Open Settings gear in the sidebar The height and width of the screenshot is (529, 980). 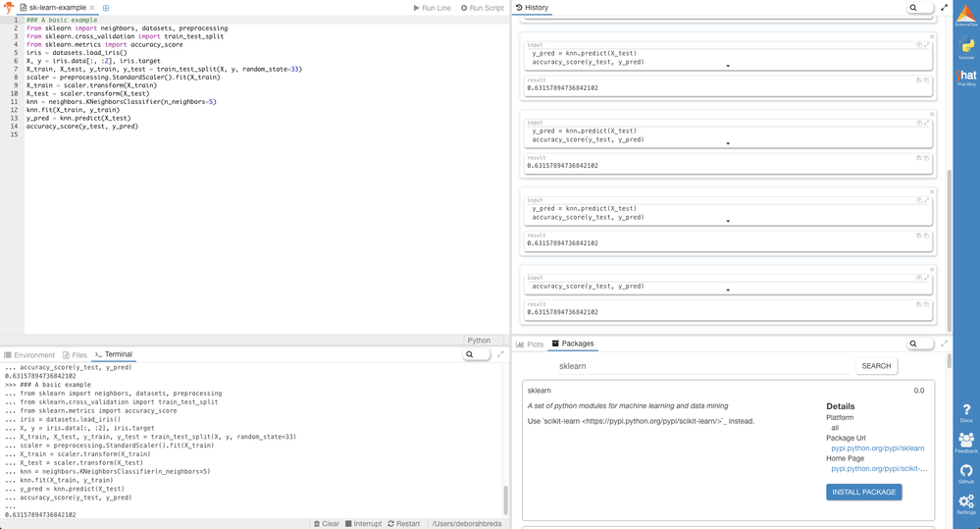tap(966, 504)
